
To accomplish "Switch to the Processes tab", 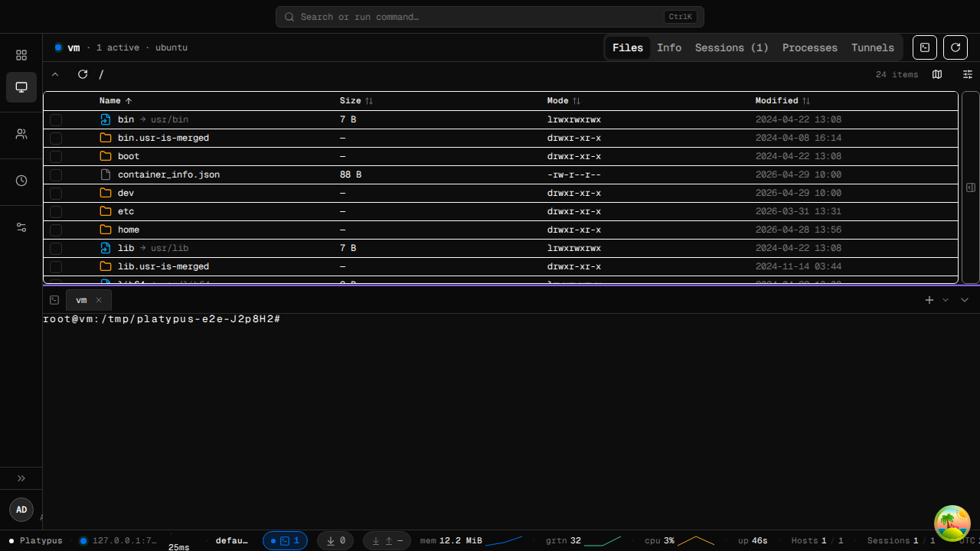I will 810,47.
